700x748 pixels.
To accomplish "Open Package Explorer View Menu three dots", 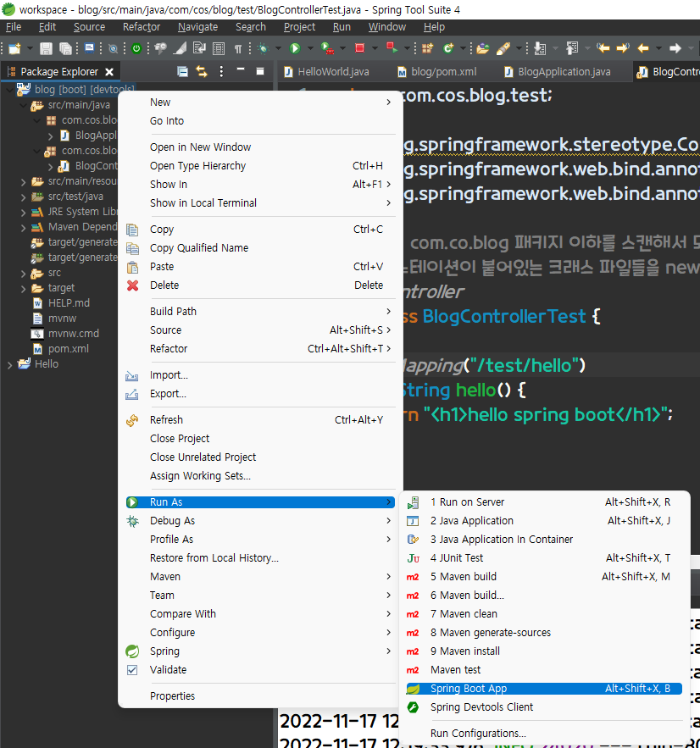I will point(221,71).
